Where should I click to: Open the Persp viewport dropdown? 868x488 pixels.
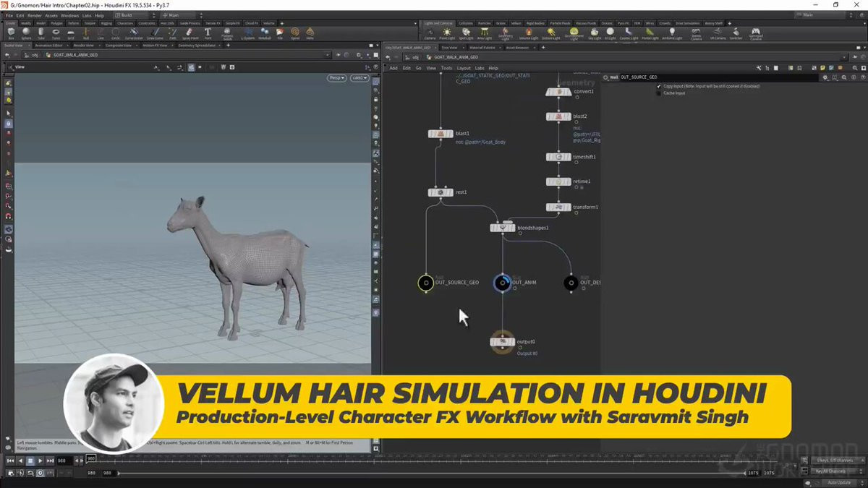tap(336, 77)
